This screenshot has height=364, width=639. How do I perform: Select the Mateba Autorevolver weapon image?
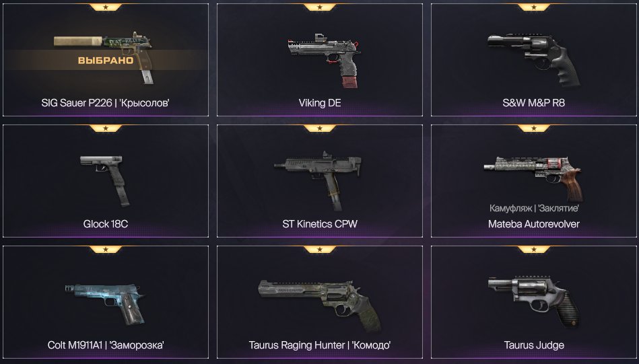coord(533,179)
